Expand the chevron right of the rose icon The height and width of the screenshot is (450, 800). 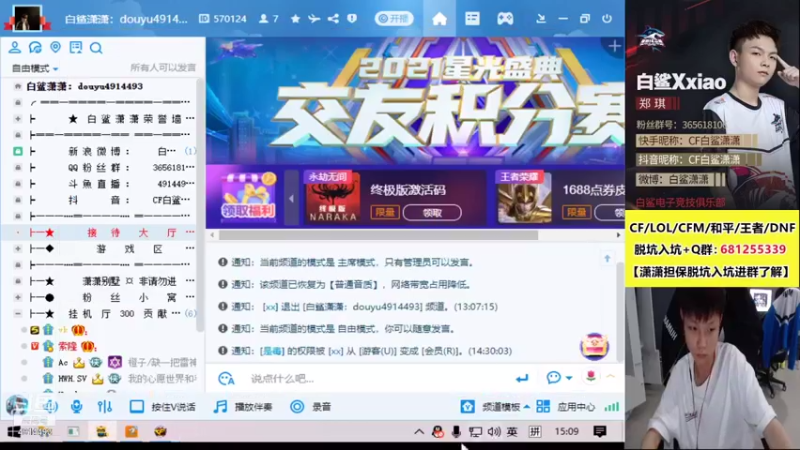click(611, 377)
